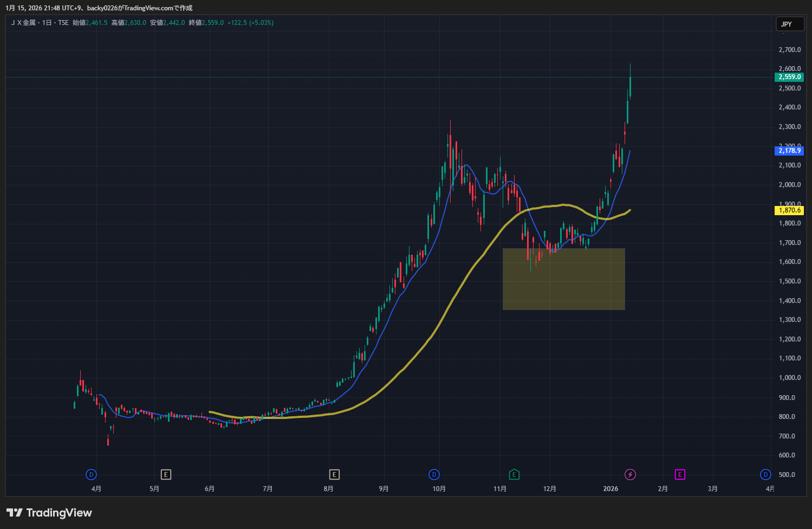The width and height of the screenshot is (812, 529).
Task: Click the yellow 1,870.6 moving average label
Action: (x=789, y=210)
